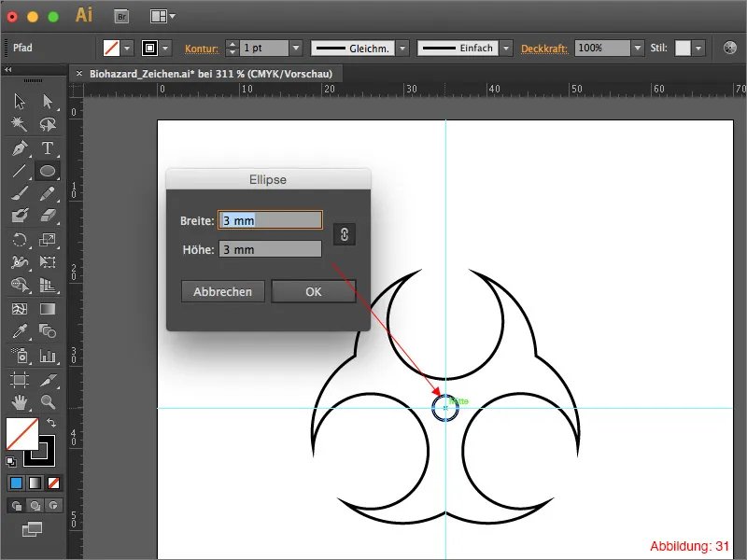This screenshot has height=560, width=747.
Task: Adjust Kontur stroke weight stepper arrows
Action: 232,49
